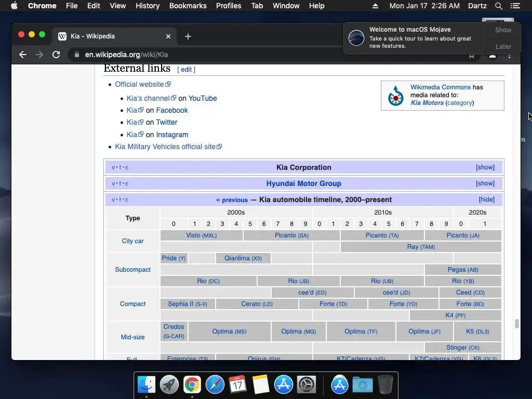532x399 pixels.
Task: Open the YouTube article link
Action: pyautogui.click(x=203, y=98)
